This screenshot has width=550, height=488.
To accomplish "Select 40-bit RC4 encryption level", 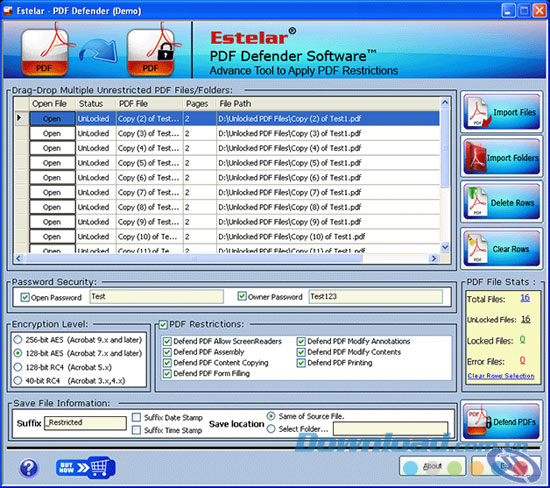I will point(18,380).
